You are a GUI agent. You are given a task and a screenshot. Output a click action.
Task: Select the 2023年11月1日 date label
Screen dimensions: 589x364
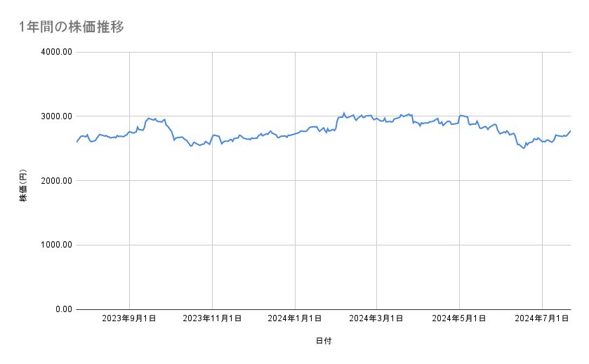212,319
